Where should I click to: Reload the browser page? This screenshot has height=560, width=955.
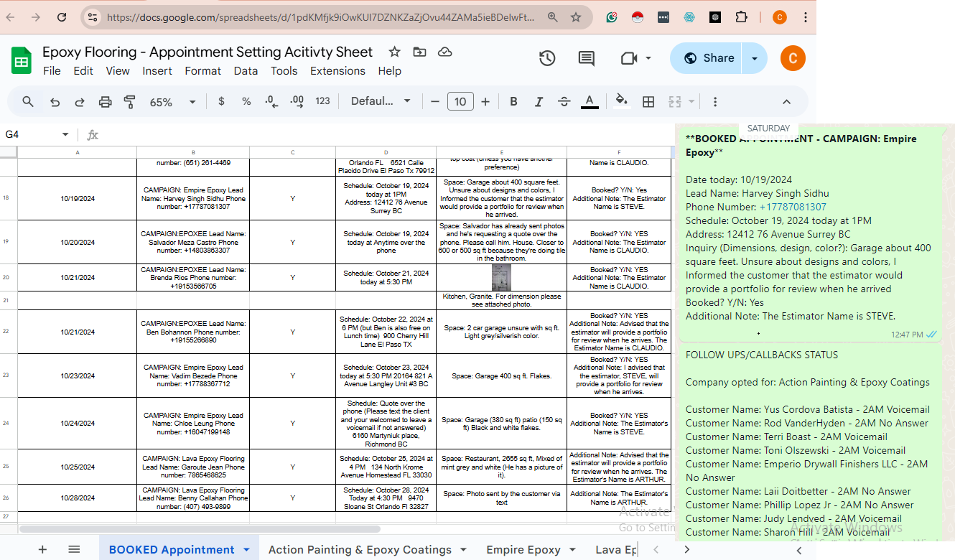pyautogui.click(x=62, y=17)
